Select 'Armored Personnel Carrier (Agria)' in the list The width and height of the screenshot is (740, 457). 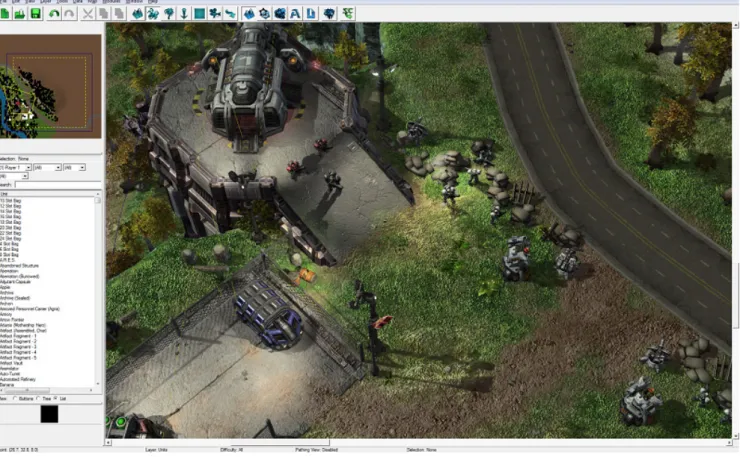pos(30,309)
